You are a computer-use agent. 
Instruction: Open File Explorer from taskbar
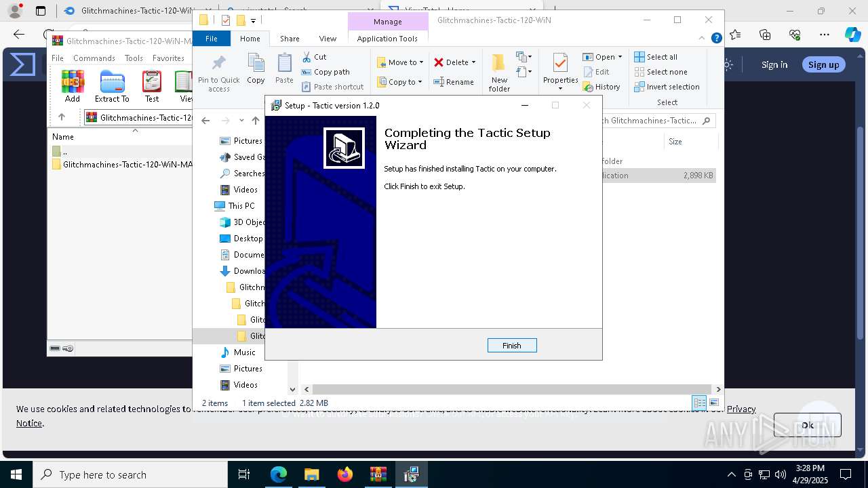pyautogui.click(x=311, y=474)
